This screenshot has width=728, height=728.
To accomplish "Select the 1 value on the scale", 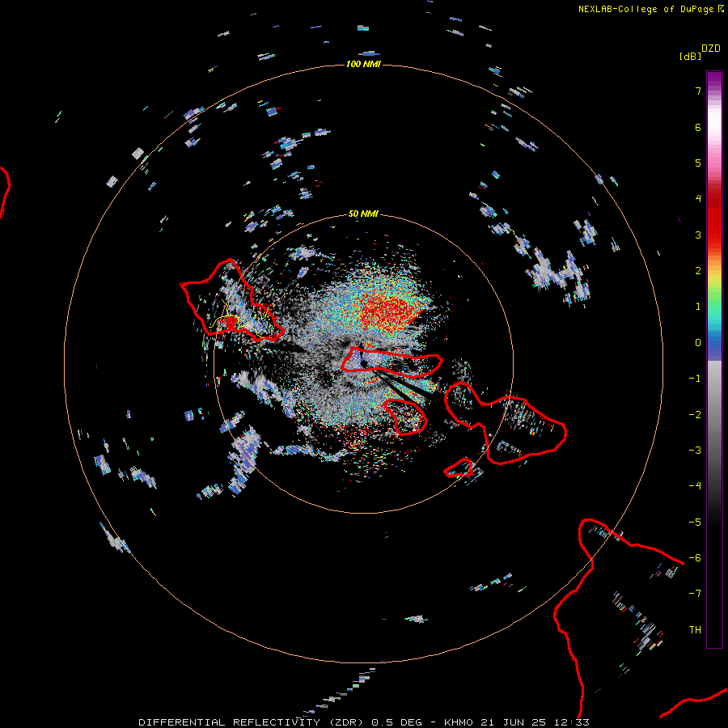I will point(698,307).
